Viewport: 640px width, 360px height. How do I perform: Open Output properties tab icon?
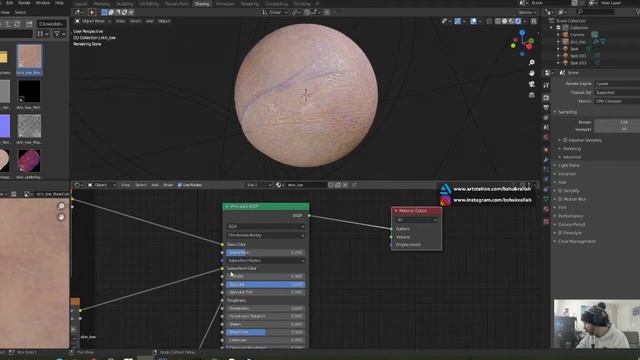pyautogui.click(x=546, y=108)
